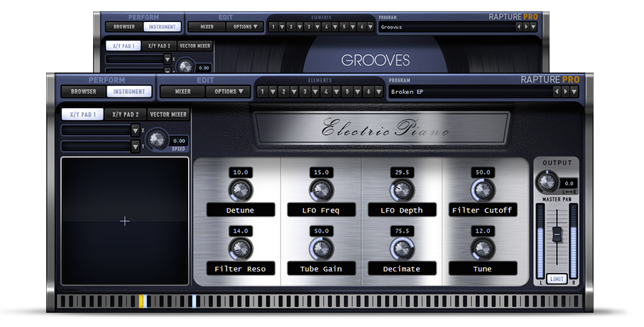Click the left channel output level meter
Viewport: 644px width, 327px height.
tap(540, 241)
